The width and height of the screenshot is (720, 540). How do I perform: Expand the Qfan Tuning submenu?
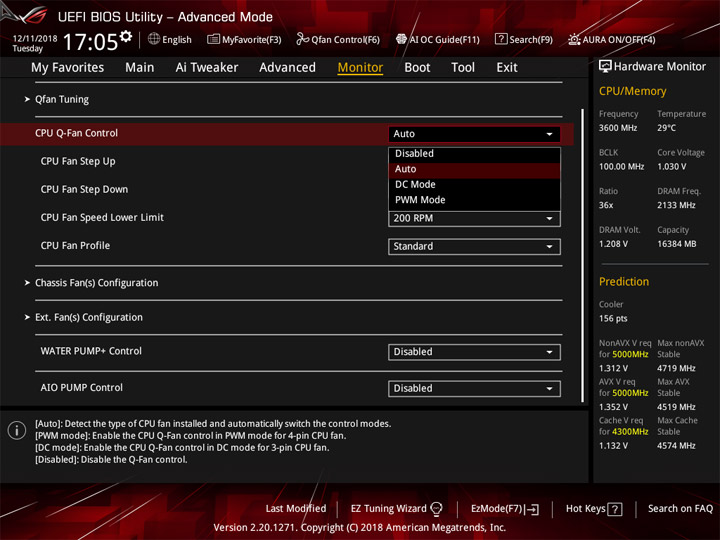62,99
